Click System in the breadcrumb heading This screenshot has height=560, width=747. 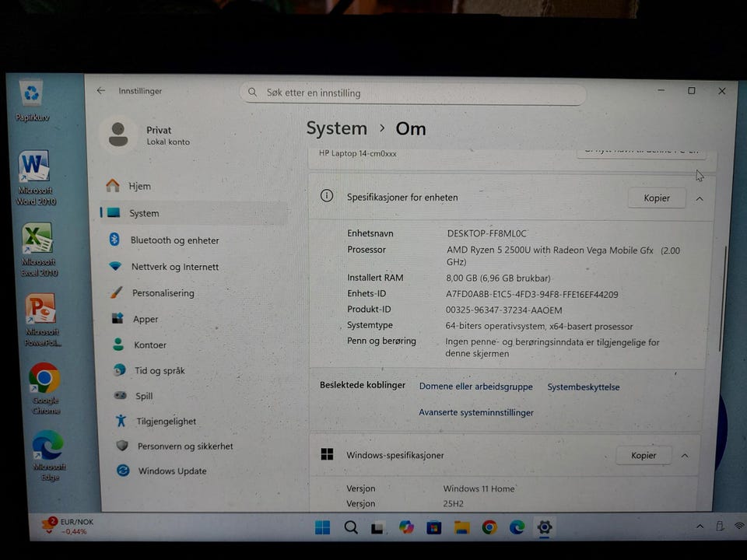(336, 128)
